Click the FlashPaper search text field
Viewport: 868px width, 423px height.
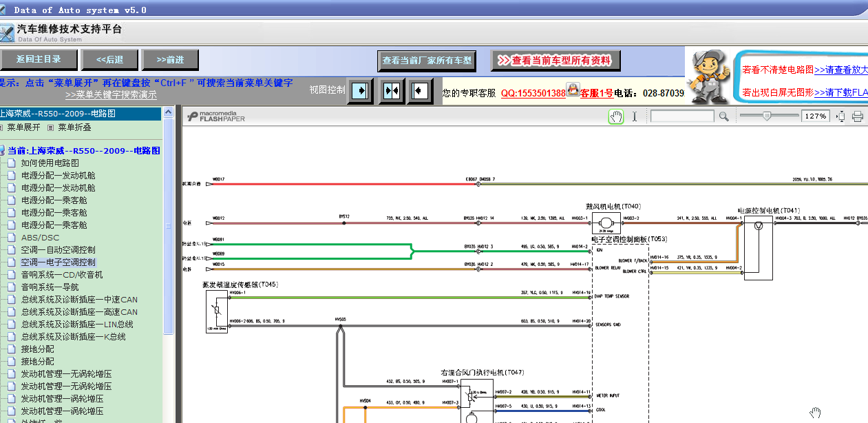tap(682, 116)
